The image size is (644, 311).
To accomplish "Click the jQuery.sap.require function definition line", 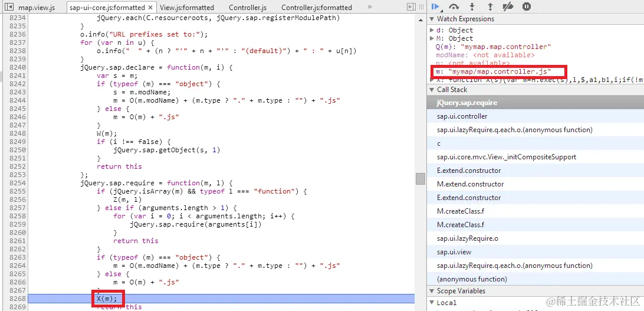I will tap(156, 183).
